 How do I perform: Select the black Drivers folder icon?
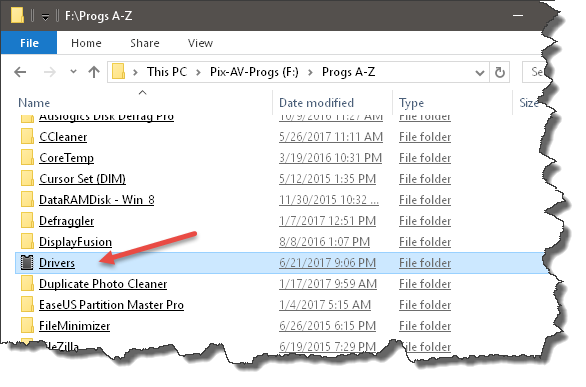[27, 262]
